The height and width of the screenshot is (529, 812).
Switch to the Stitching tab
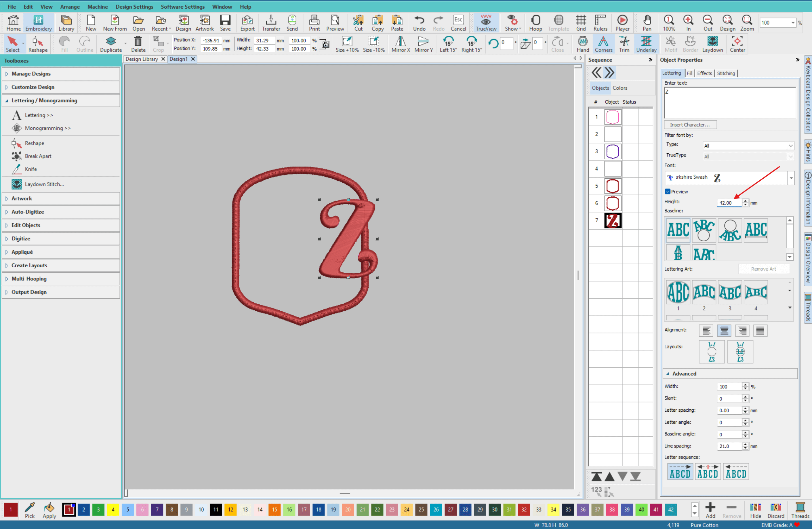point(726,73)
